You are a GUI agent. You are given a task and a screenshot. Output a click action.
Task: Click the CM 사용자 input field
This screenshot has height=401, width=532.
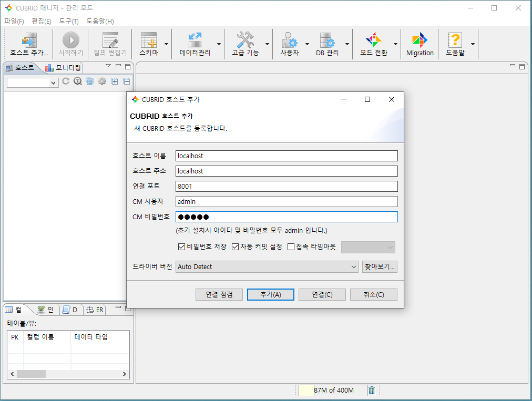click(x=287, y=201)
